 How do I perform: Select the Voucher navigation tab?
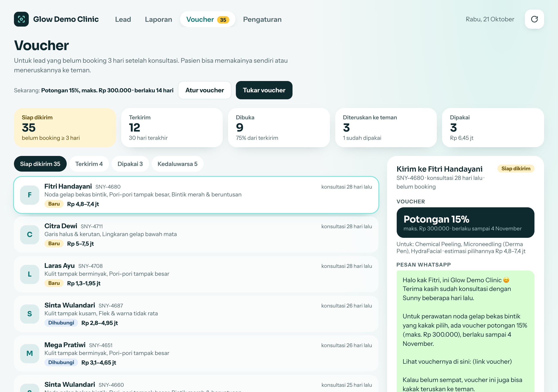208,19
